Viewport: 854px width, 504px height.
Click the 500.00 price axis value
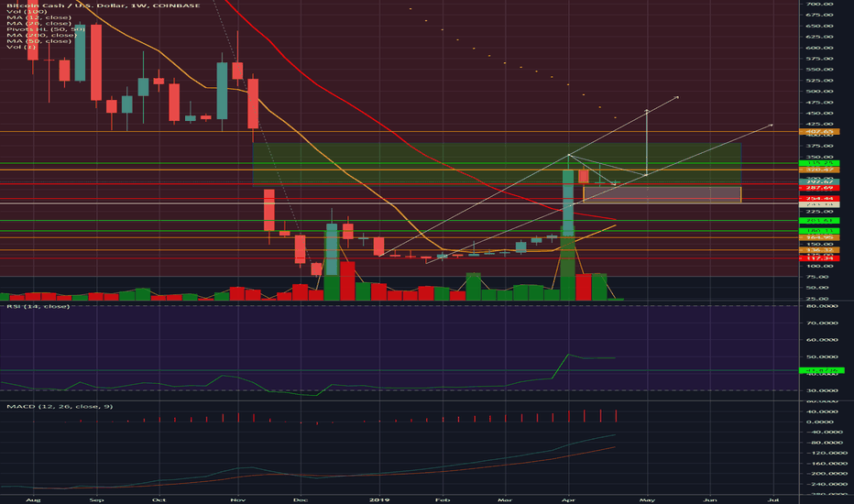(x=819, y=92)
